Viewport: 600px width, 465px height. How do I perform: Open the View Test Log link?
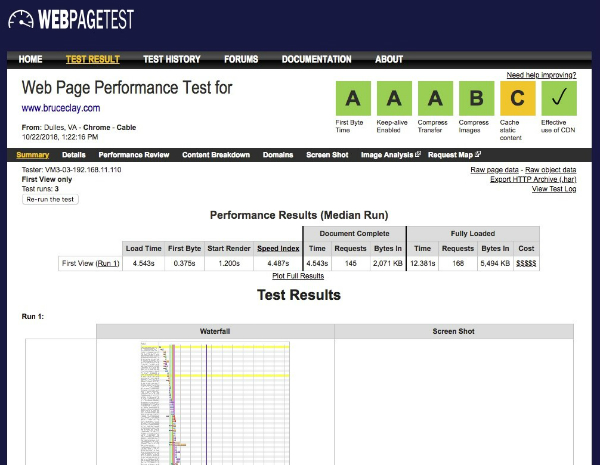click(x=554, y=189)
